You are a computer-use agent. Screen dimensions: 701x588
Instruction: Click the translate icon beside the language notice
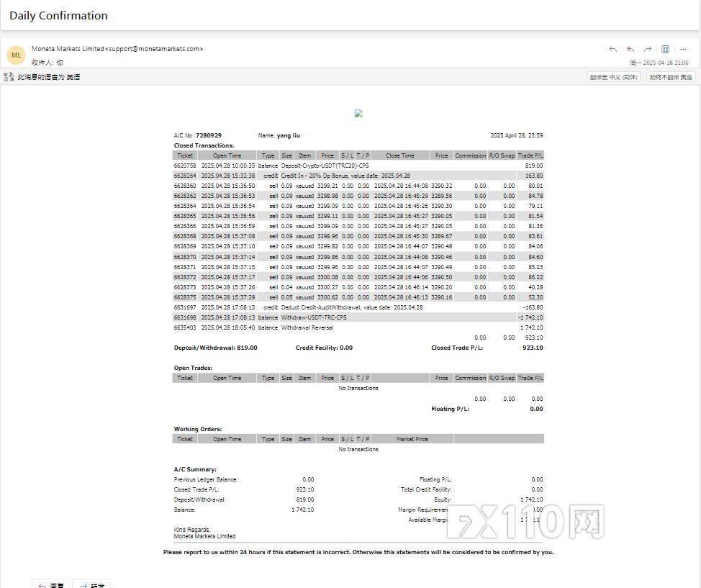pos(9,77)
